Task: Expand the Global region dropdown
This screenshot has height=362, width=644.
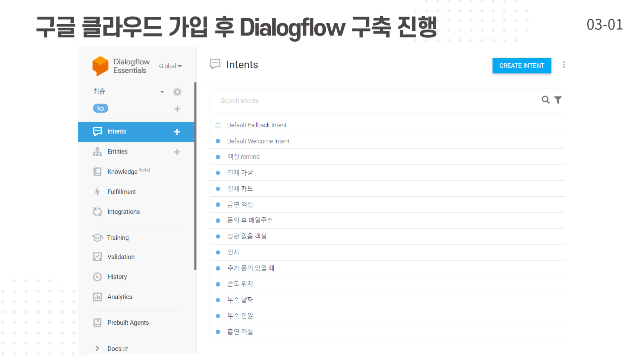Action: pos(170,66)
